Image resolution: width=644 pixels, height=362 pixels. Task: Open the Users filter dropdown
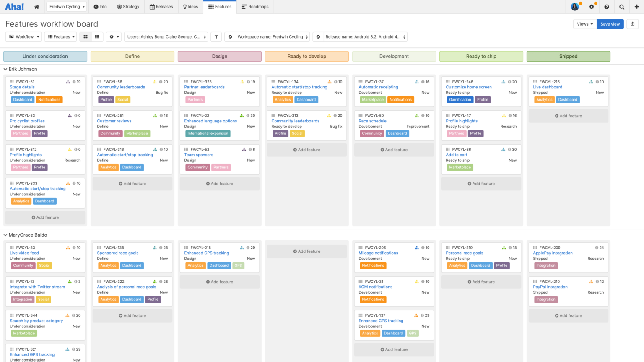(x=166, y=37)
